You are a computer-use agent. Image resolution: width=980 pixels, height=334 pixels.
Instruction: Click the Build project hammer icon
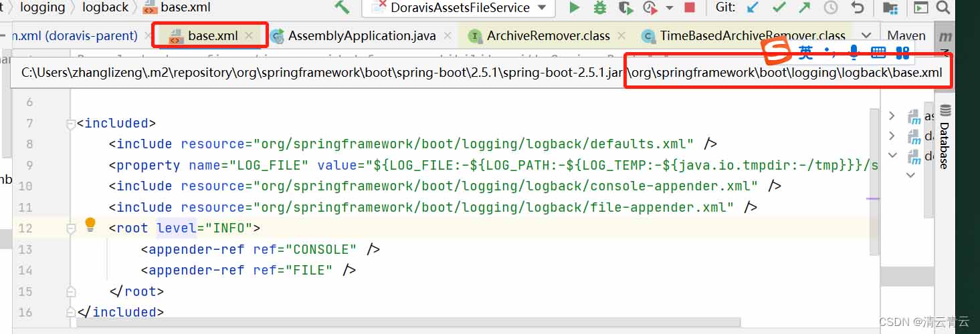coord(342,7)
